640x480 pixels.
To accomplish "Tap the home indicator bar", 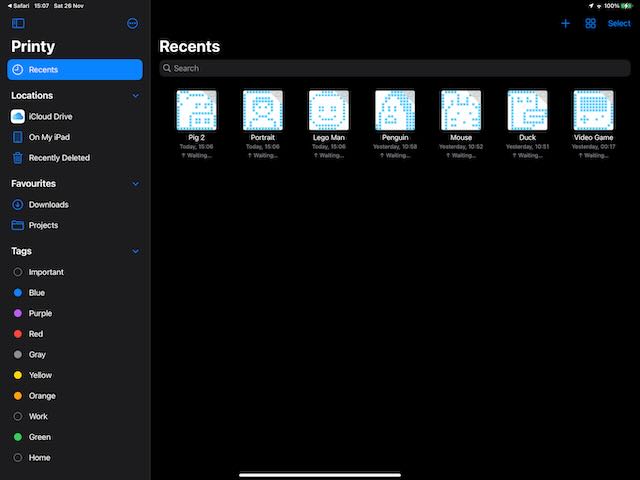I will point(320,475).
